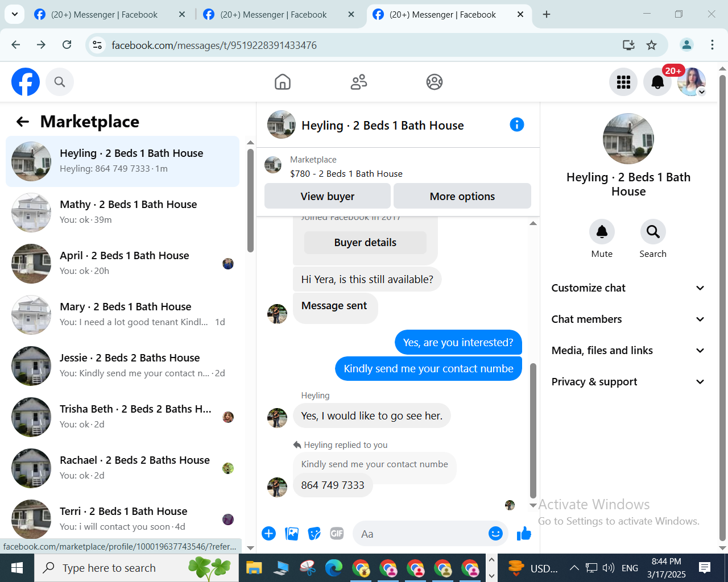Open the $780 listing thumbnail link
The width and height of the screenshot is (728, 582).
273,165
